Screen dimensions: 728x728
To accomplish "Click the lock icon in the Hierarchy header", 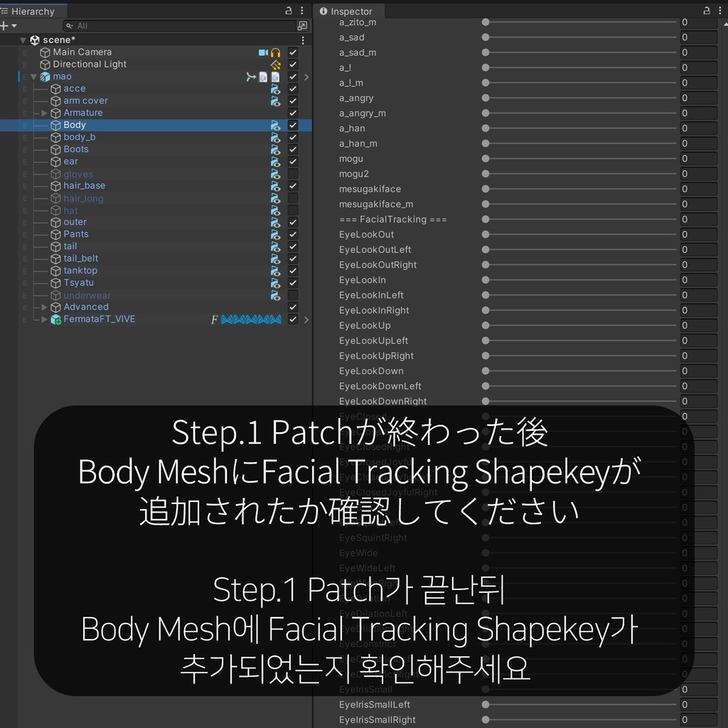I will coord(288,11).
